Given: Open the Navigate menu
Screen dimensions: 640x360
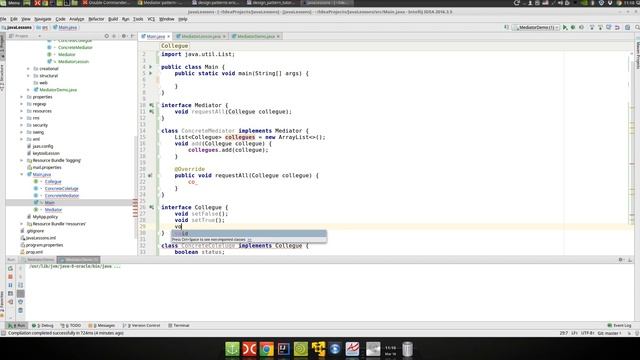Looking at the screenshot, I should pos(42,19).
